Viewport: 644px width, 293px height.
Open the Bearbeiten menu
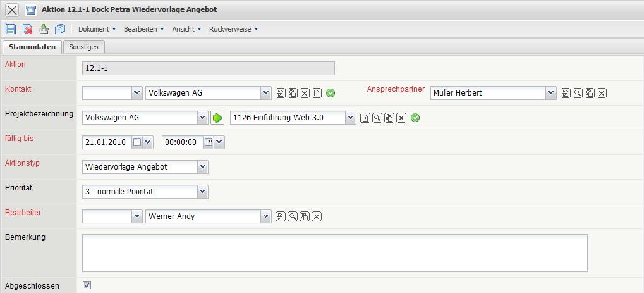[143, 29]
